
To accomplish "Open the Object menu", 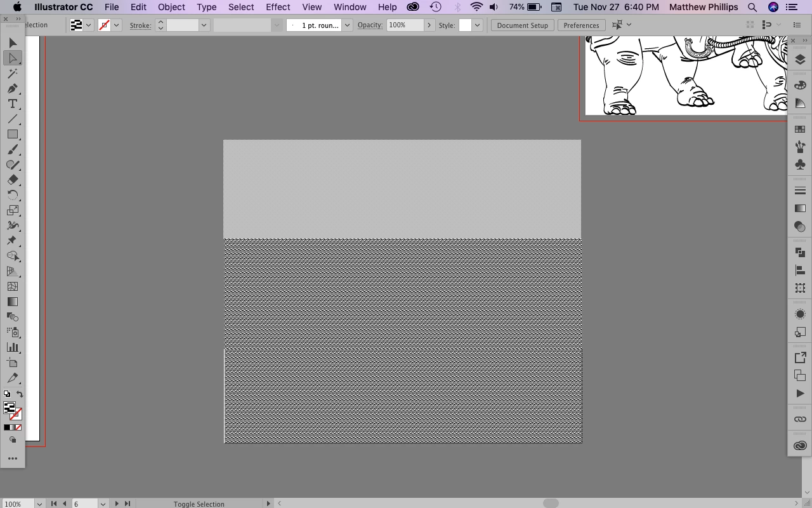I will (x=171, y=7).
